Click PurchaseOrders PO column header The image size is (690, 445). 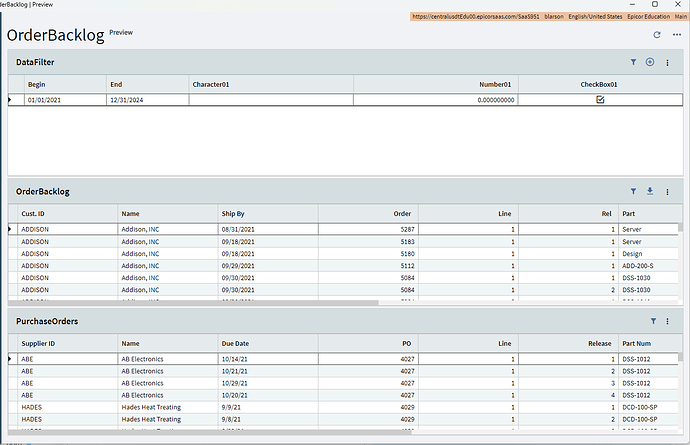(368, 344)
